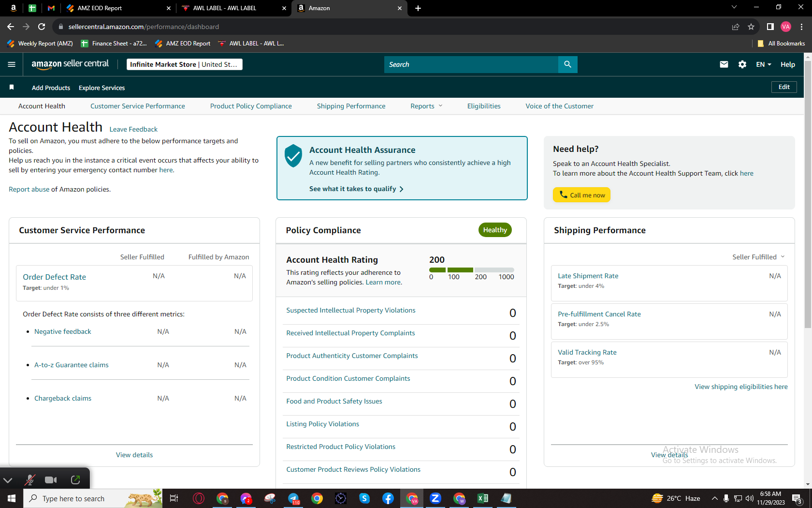The width and height of the screenshot is (812, 508).
Task: Open Telegram from the taskbar
Action: pyautogui.click(x=293, y=498)
